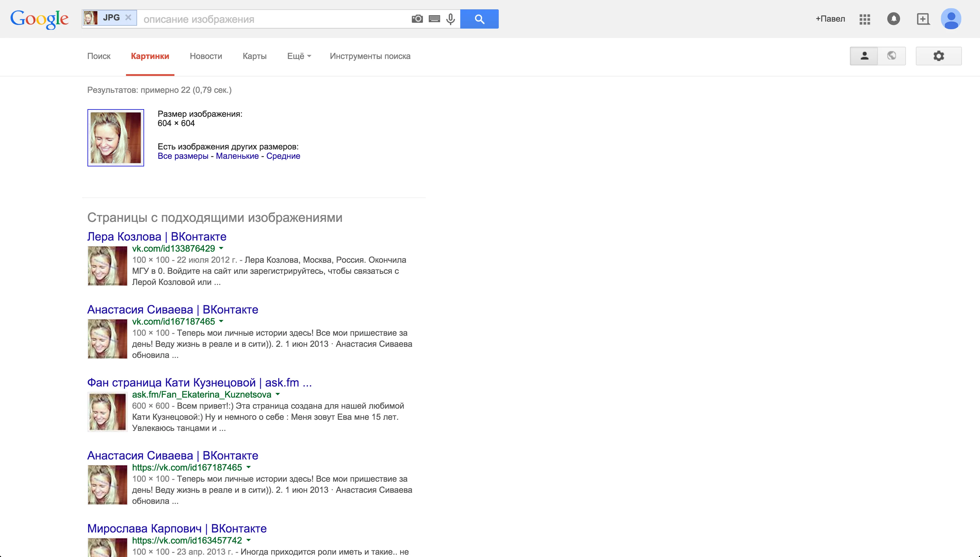Open the notifications bell icon
This screenshot has width=980, height=557.
pos(893,19)
